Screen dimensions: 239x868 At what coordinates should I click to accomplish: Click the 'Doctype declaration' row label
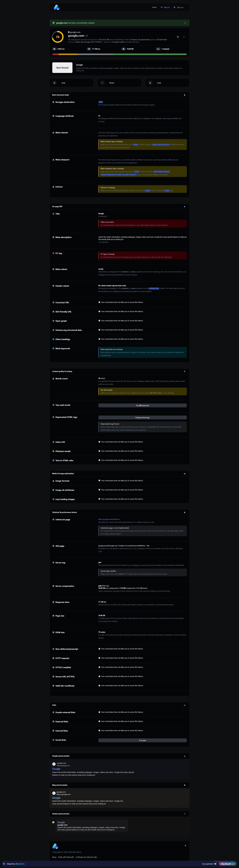coord(65,102)
